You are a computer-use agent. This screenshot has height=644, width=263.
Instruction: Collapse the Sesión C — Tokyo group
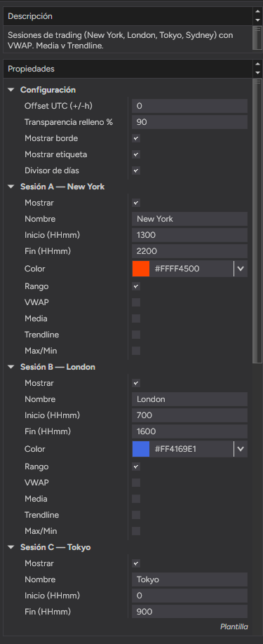pyautogui.click(x=11, y=547)
